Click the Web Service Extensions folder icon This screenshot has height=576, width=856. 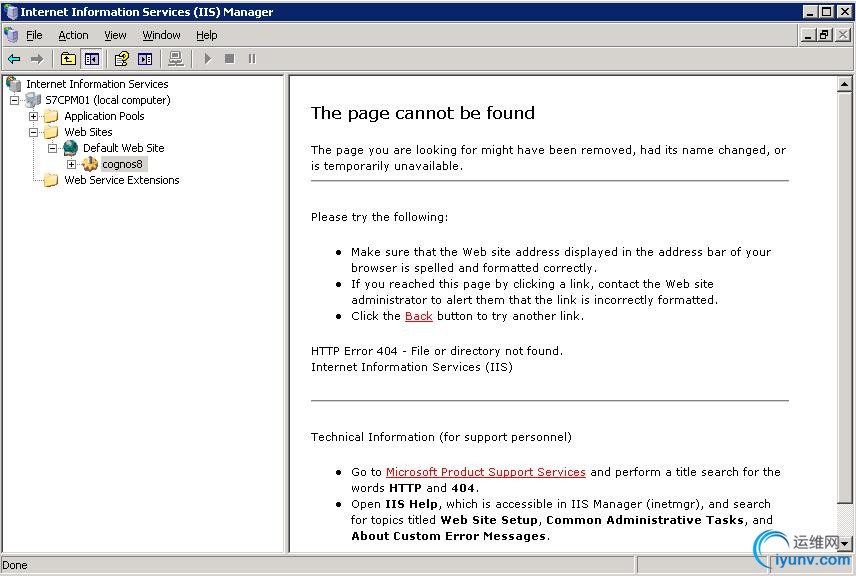[51, 180]
